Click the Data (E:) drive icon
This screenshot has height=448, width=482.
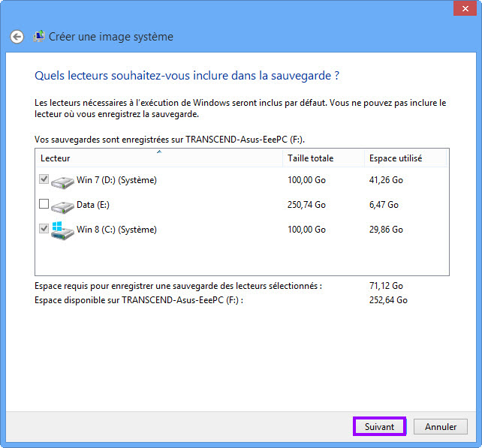pyautogui.click(x=63, y=205)
